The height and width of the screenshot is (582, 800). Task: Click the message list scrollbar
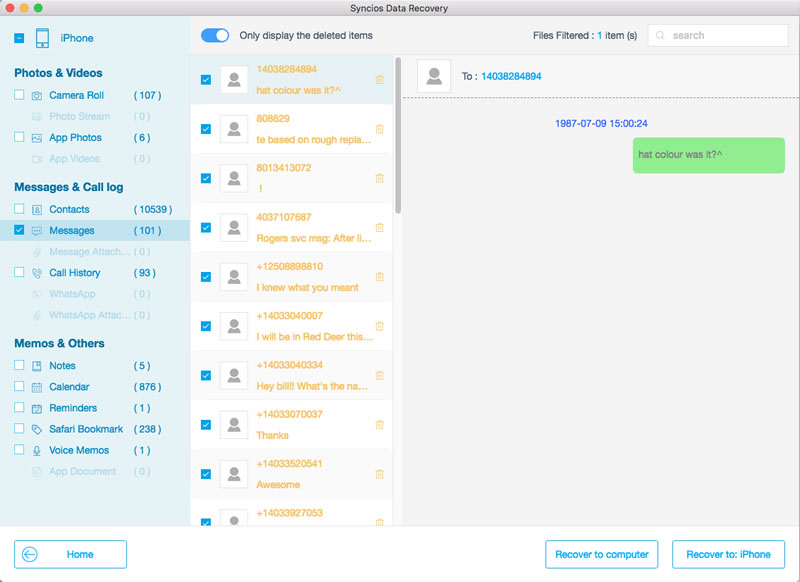click(x=398, y=135)
